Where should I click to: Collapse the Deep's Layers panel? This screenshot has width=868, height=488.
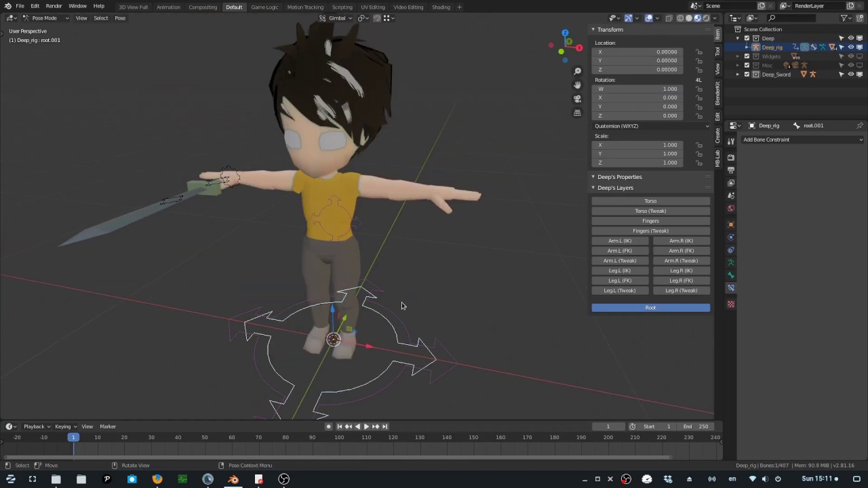coord(593,188)
